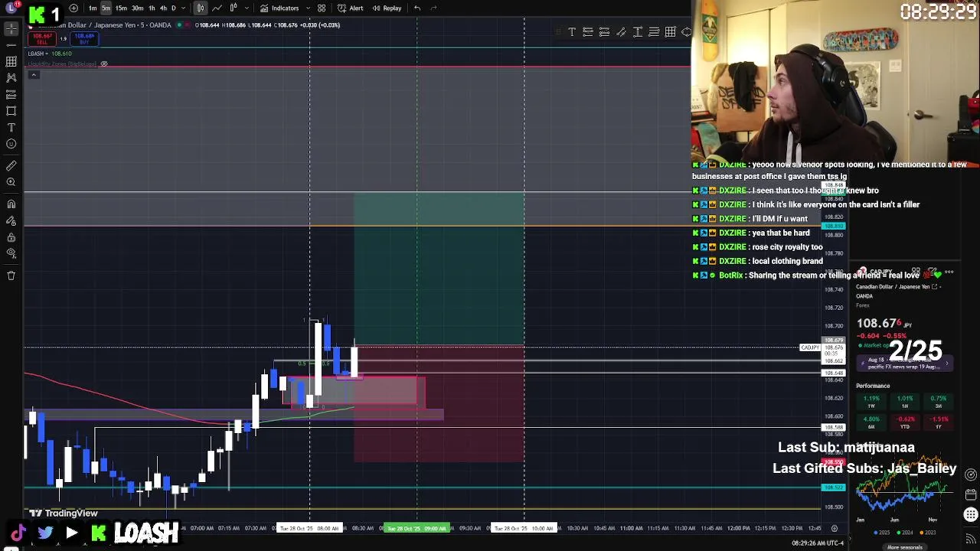Toggle magnet mode snapping
This screenshot has width=980, height=551.
[x=11, y=204]
